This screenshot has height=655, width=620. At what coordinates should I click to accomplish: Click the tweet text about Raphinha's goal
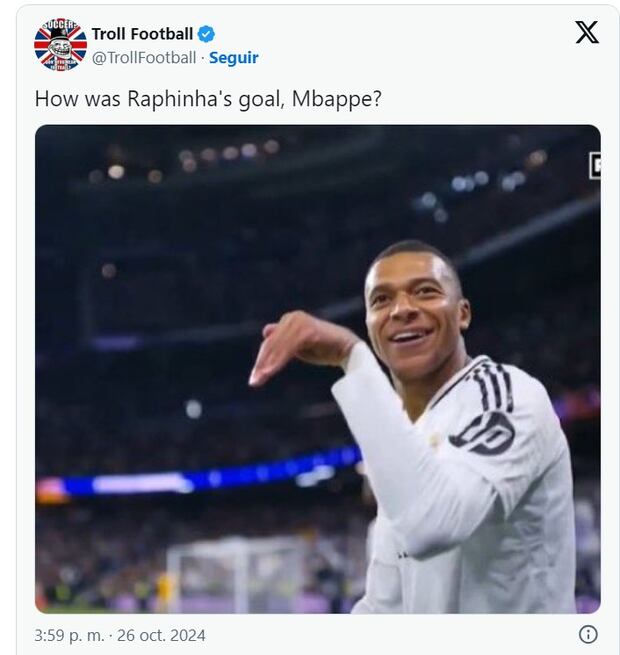coord(207,99)
